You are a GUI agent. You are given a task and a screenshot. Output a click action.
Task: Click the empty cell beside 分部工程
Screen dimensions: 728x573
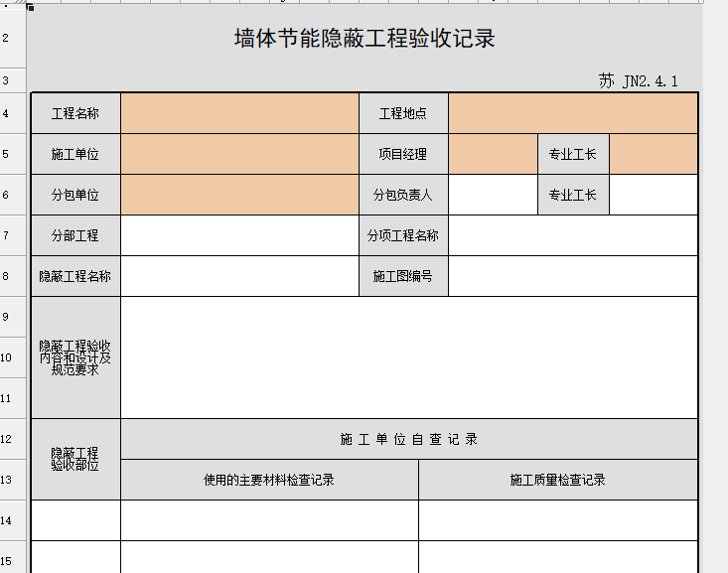click(x=239, y=235)
